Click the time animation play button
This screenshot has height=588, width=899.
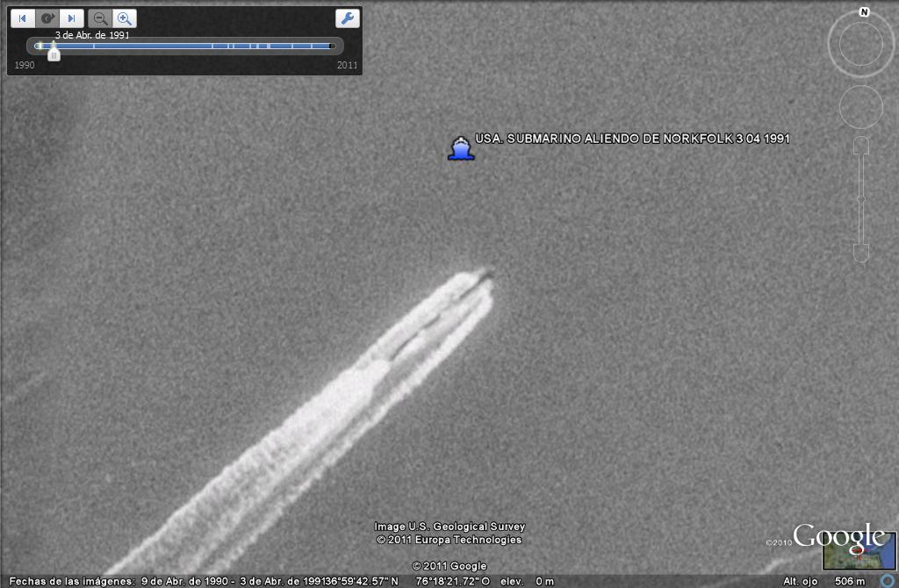(x=47, y=18)
